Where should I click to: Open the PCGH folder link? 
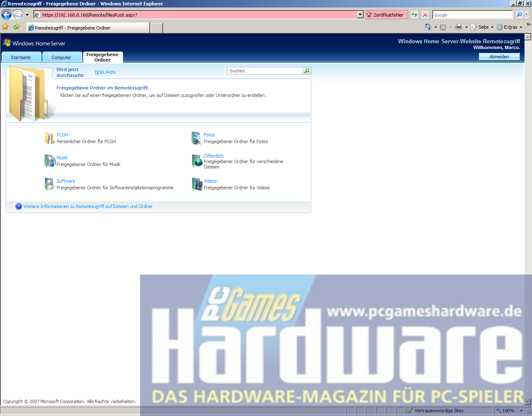(62, 135)
